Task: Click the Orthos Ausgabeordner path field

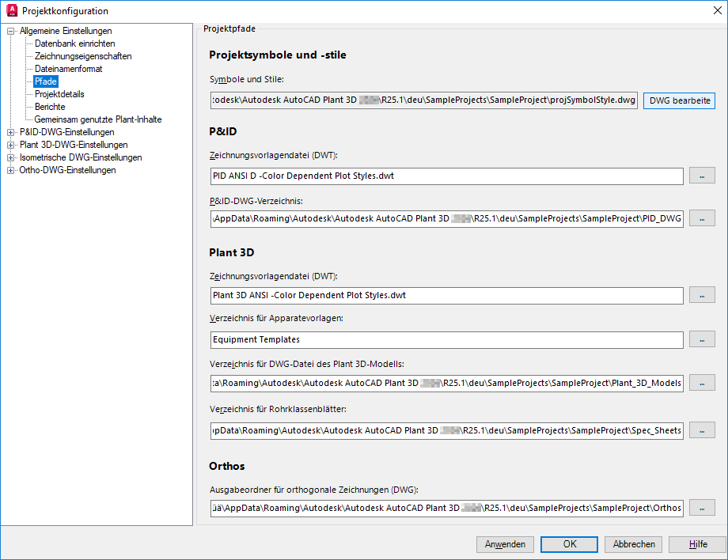Action: 447,507
